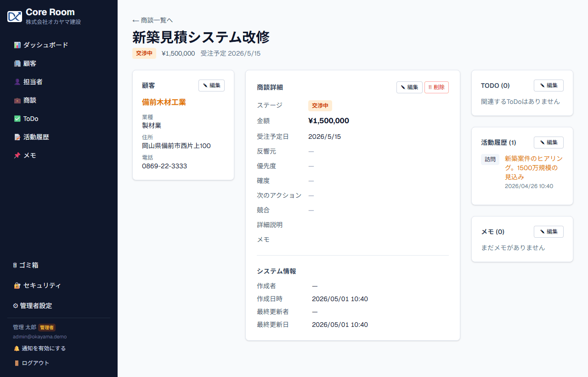Screen dimensions: 588x377
Task: Open the 担当者 menu item
Action: point(59,82)
